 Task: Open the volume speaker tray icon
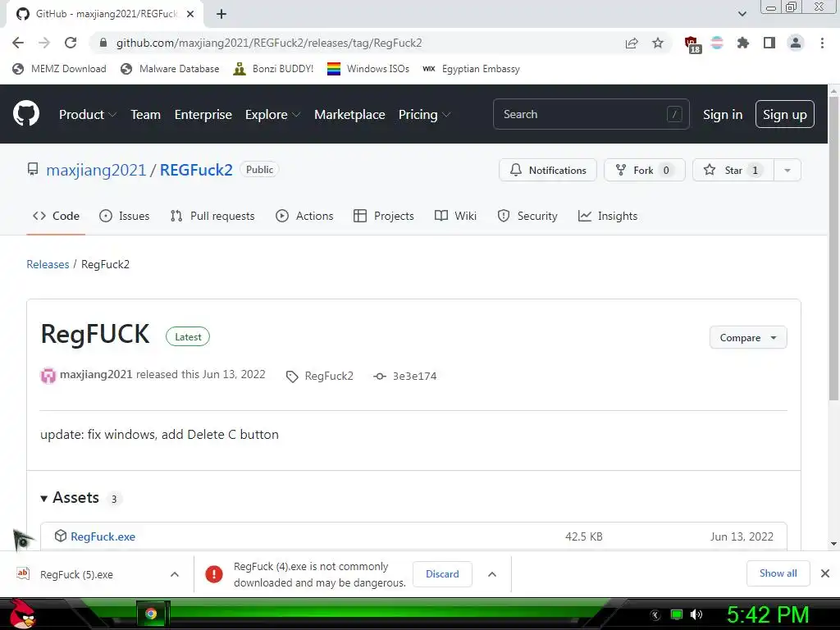(x=696, y=614)
